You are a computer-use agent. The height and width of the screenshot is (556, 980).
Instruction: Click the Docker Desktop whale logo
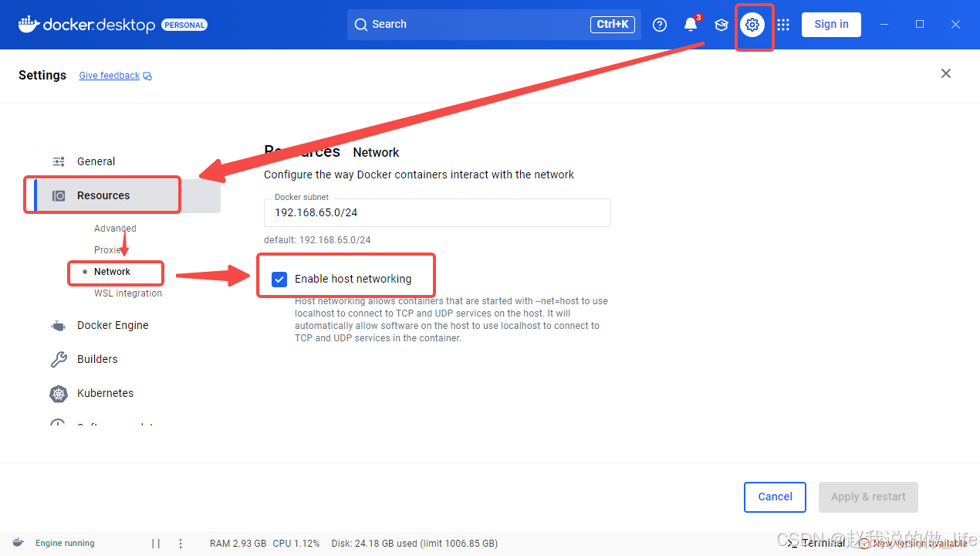[x=29, y=24]
